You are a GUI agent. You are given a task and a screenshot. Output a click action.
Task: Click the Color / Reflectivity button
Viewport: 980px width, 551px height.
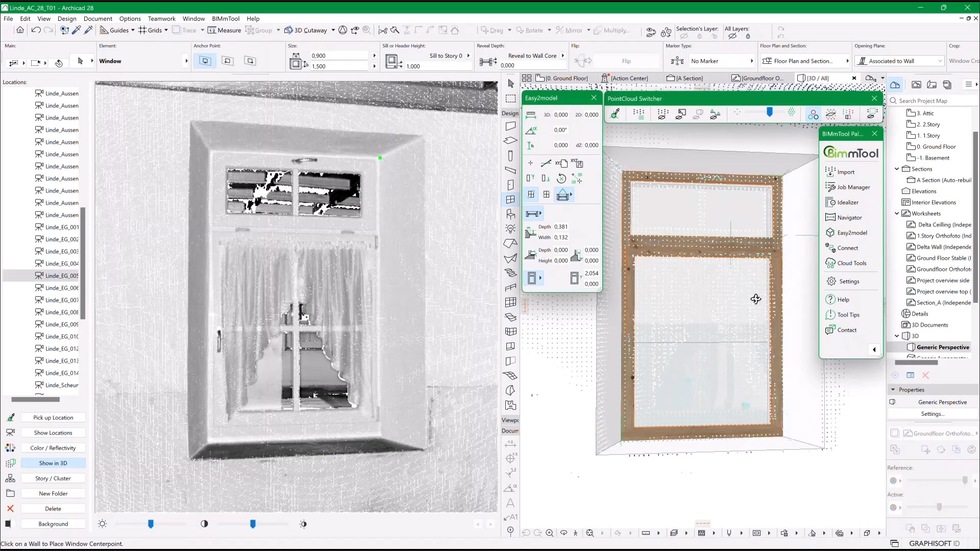(53, 448)
